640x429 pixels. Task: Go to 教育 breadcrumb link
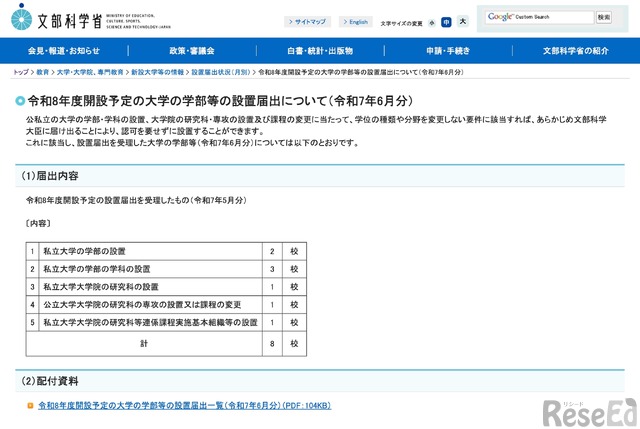(42, 72)
